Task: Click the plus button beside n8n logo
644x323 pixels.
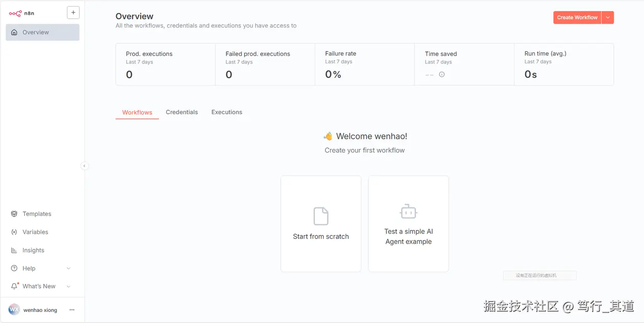Action: point(73,13)
